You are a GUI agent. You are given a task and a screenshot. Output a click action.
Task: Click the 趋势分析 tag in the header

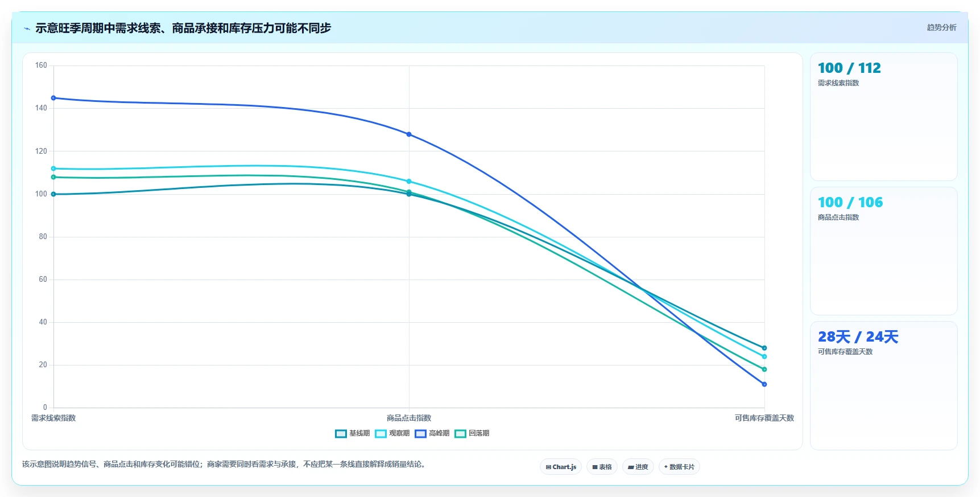point(941,27)
